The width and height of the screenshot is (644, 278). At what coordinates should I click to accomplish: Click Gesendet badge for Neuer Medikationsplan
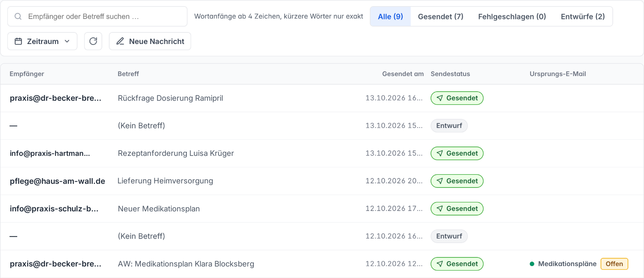click(457, 208)
